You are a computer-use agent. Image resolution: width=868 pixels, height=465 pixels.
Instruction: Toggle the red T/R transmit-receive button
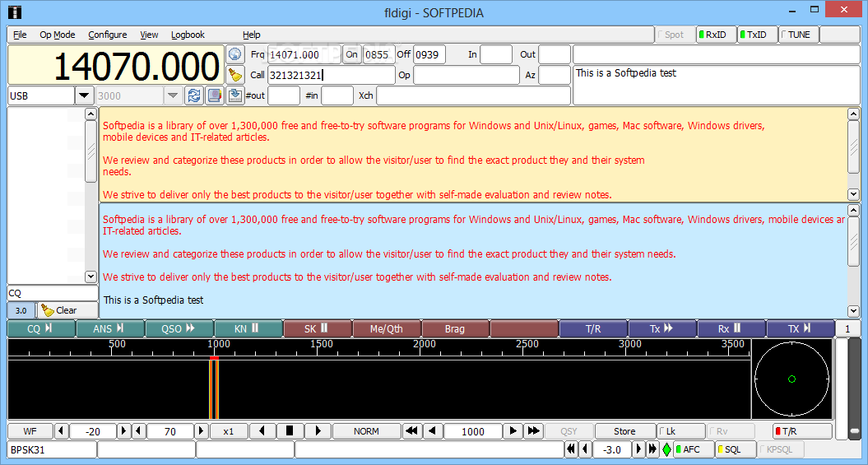pos(802,431)
